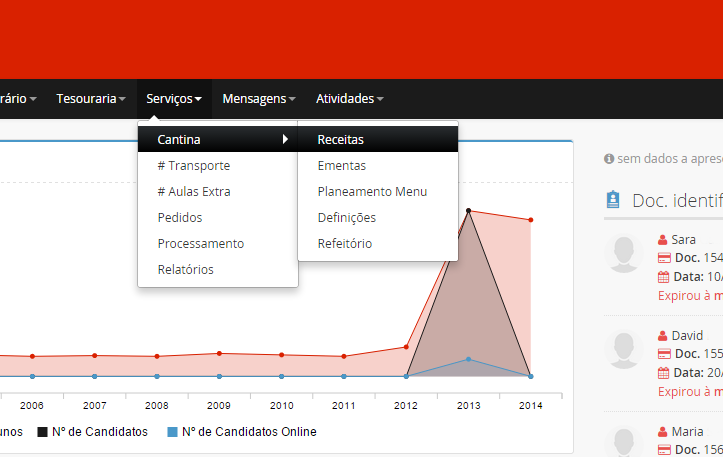Image resolution: width=723 pixels, height=457 pixels.
Task: Click Sara's avatar thumbnail
Action: [x=625, y=254]
